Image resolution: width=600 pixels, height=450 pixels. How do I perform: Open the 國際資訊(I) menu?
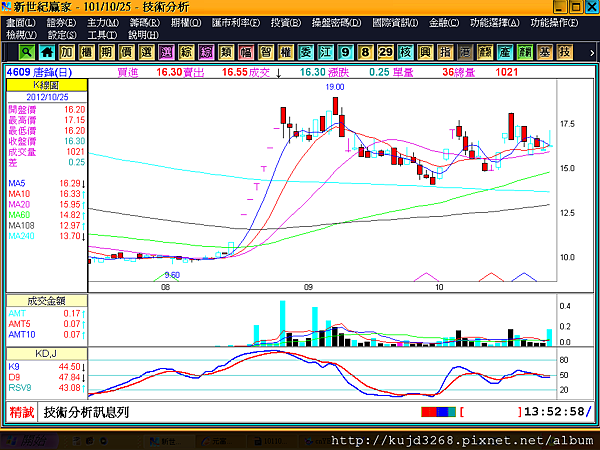click(x=395, y=23)
